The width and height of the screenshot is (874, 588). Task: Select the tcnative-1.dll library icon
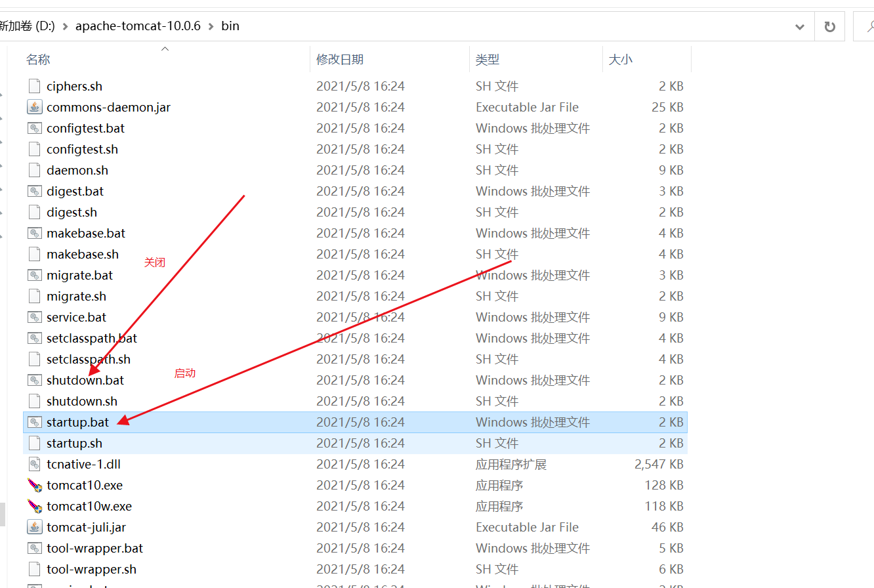tap(35, 464)
